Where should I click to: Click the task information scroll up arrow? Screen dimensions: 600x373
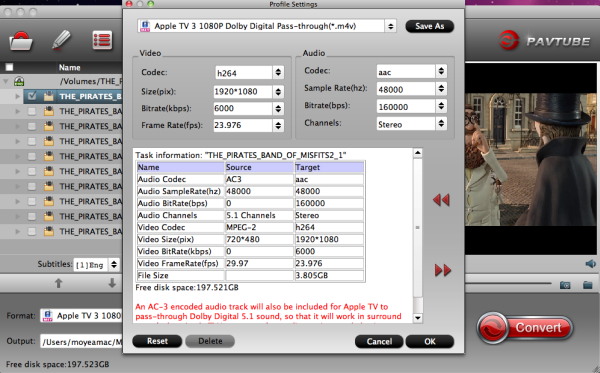pyautogui.click(x=417, y=153)
